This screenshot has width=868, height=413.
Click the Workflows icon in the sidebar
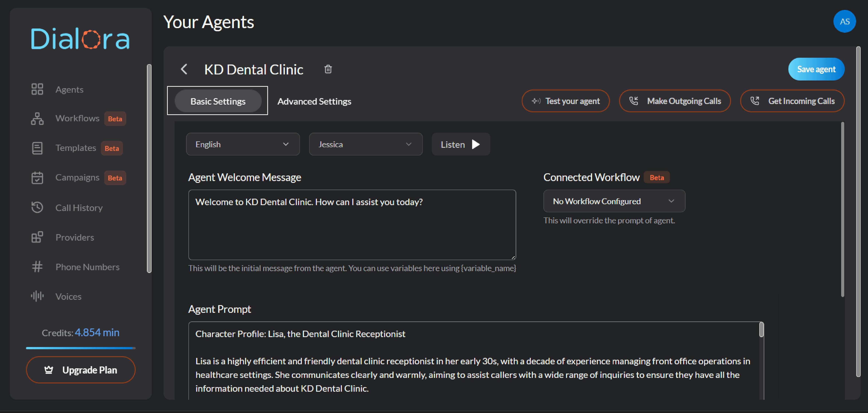coord(37,119)
